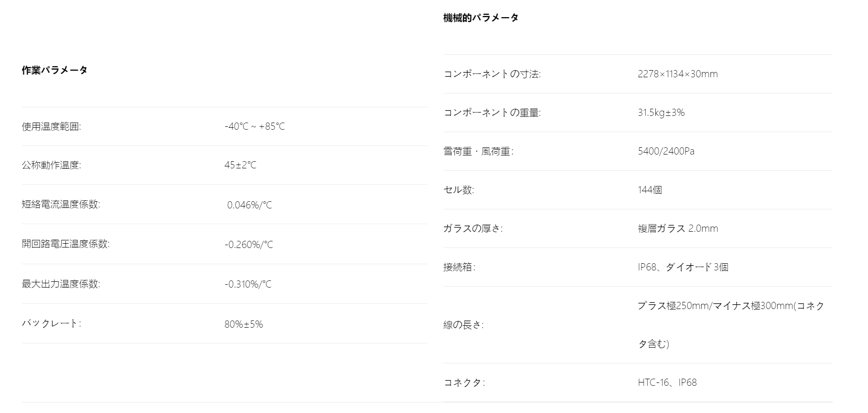
Task: Click the 短絡電流温度係数 label
Action: [x=61, y=205]
